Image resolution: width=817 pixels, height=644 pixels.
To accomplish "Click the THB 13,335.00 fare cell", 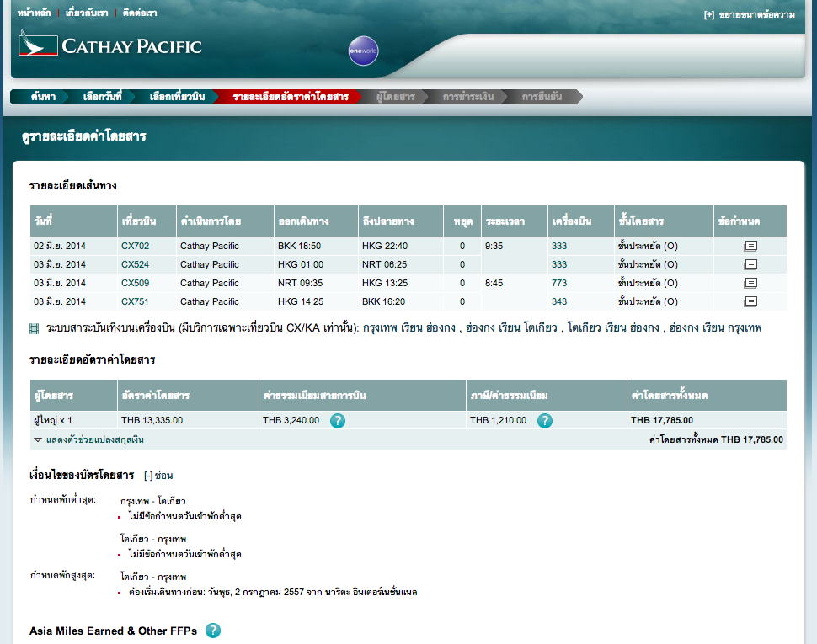I will (188, 420).
